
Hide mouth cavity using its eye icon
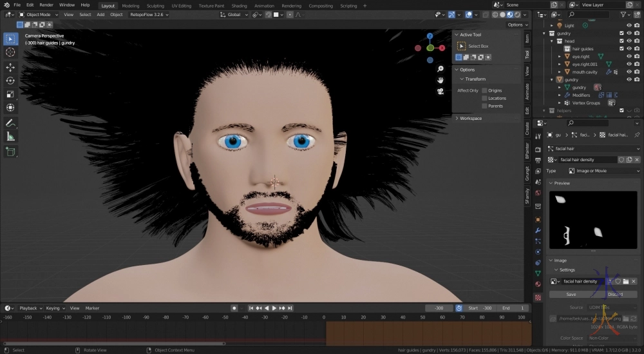[x=629, y=72]
